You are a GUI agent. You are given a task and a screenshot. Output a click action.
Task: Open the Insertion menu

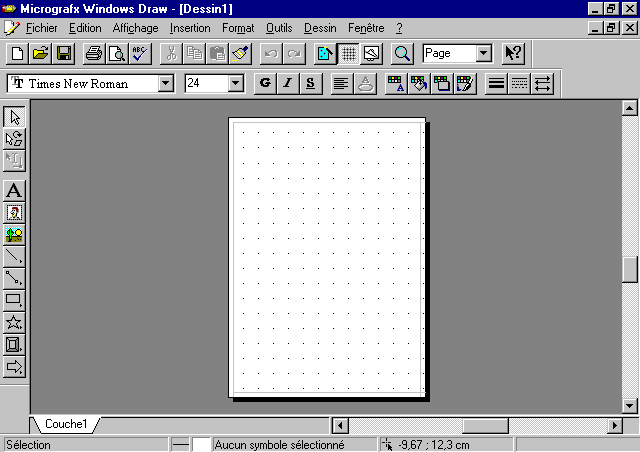click(190, 28)
